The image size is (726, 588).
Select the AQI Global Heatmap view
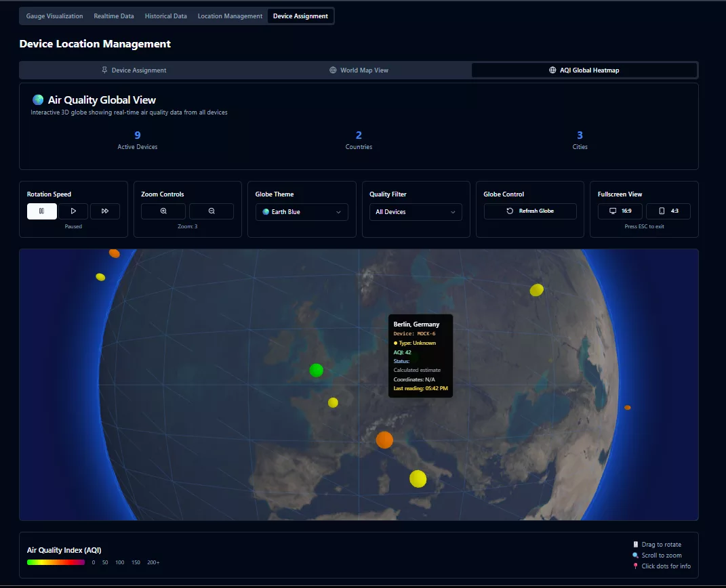(584, 70)
